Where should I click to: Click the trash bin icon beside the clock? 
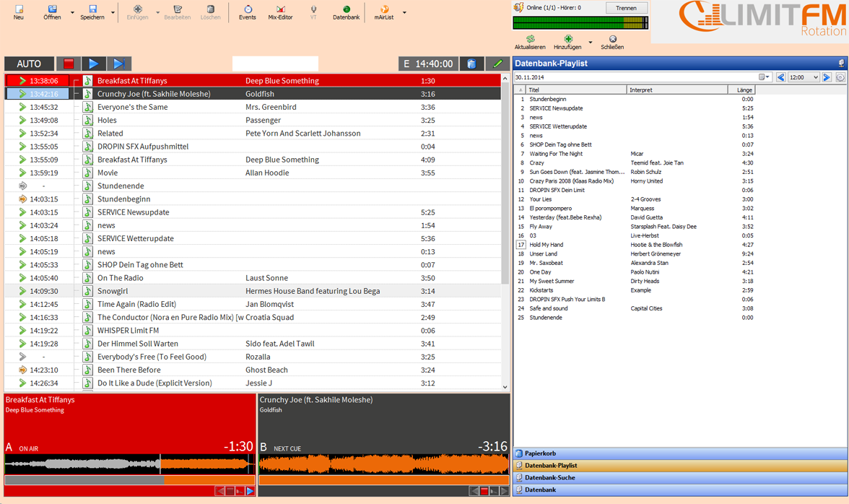tap(471, 64)
